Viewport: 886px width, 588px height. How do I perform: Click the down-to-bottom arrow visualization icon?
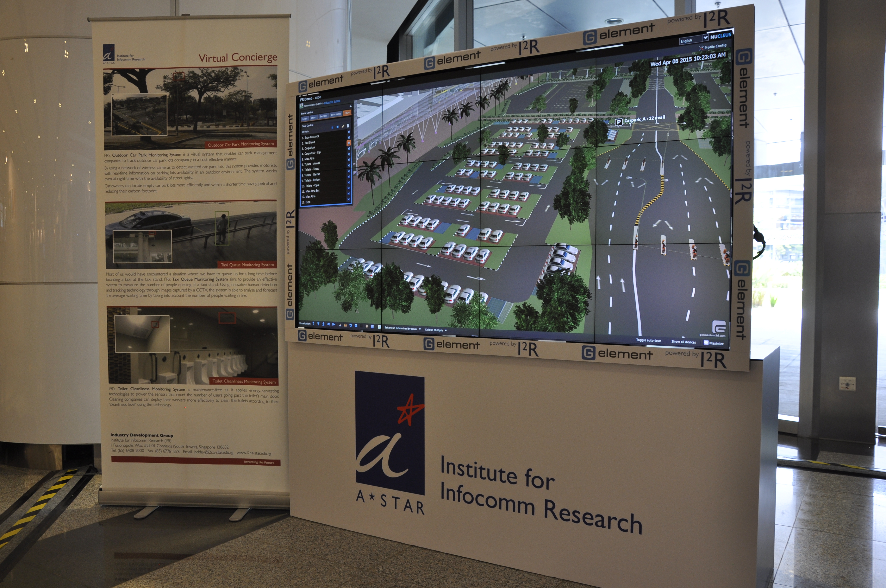(324, 324)
